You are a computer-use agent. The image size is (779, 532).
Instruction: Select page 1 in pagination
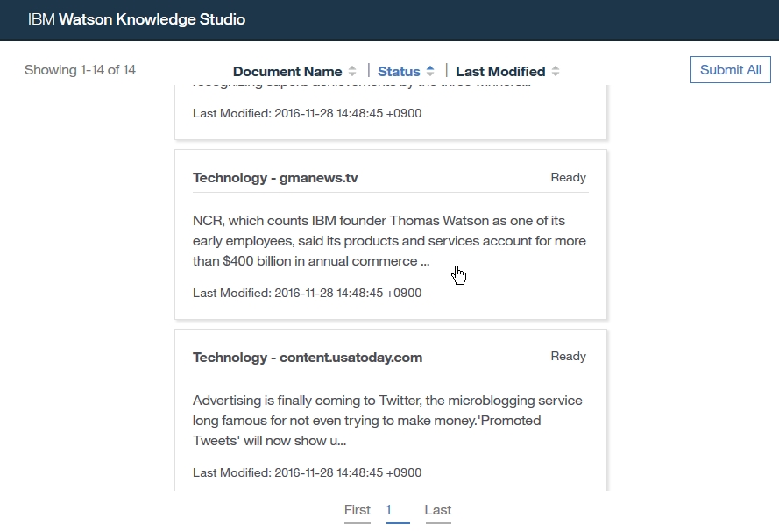(x=389, y=510)
